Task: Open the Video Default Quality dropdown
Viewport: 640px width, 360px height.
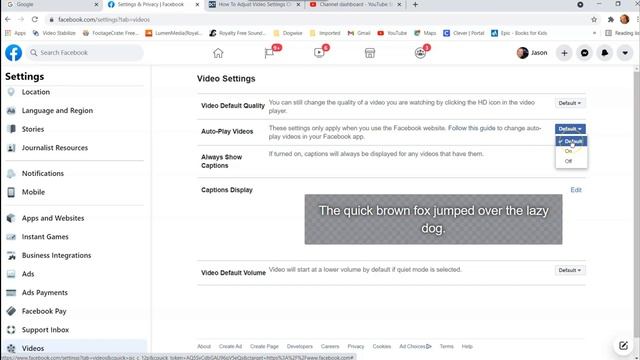Action: coord(570,103)
